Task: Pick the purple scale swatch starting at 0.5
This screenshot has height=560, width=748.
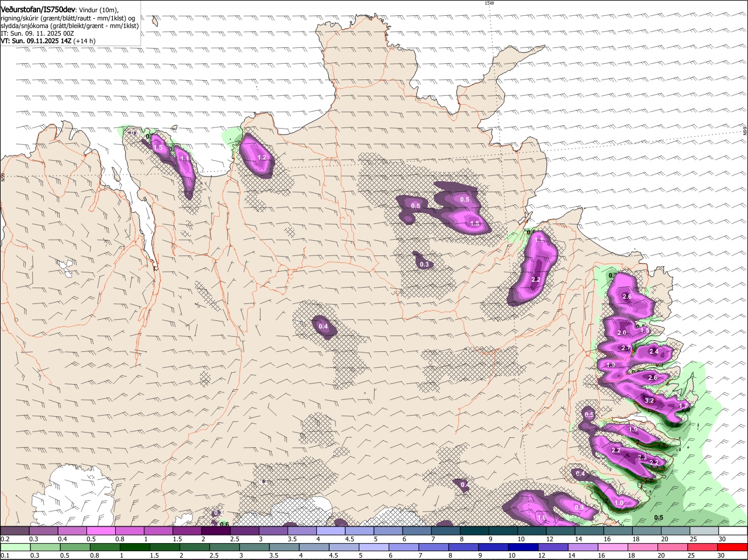Action: [101, 531]
